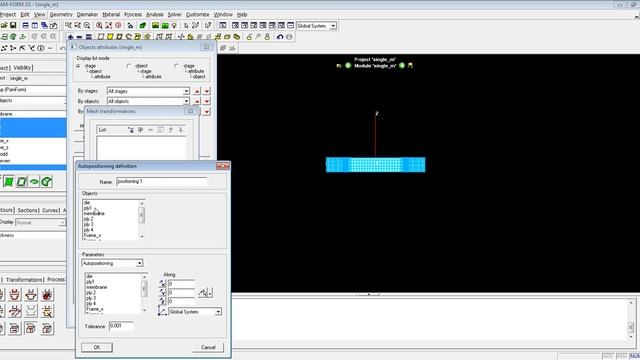The height and width of the screenshot is (360, 640).
Task: Click the coordinate frame icon beside Global System
Action: coord(162,311)
